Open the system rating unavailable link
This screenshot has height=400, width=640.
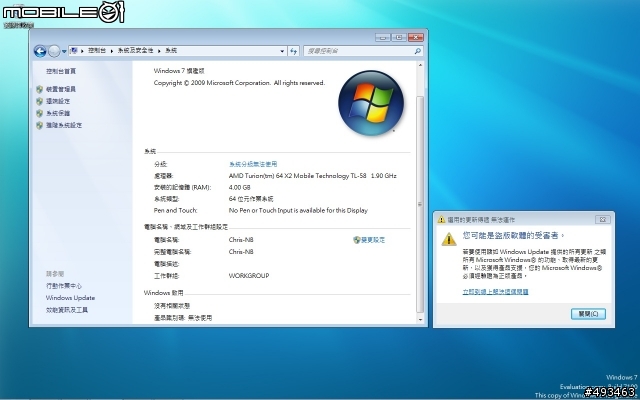pos(253,164)
